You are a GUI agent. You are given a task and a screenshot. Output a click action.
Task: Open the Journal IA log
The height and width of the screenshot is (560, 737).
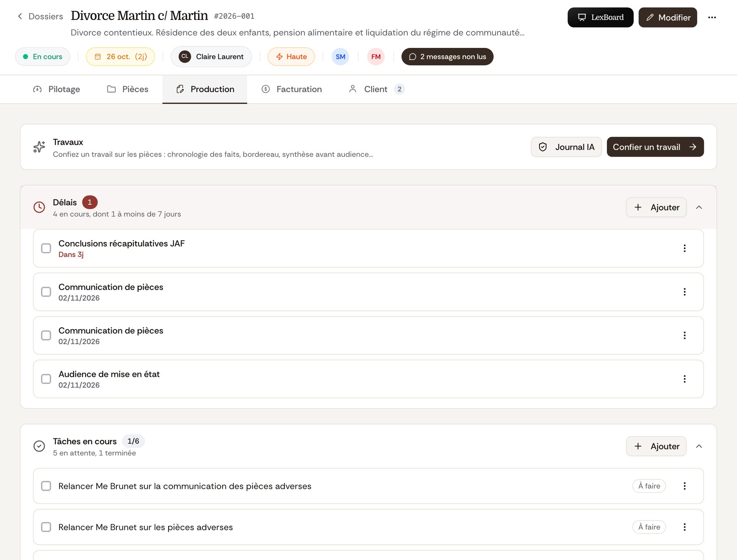click(x=566, y=147)
